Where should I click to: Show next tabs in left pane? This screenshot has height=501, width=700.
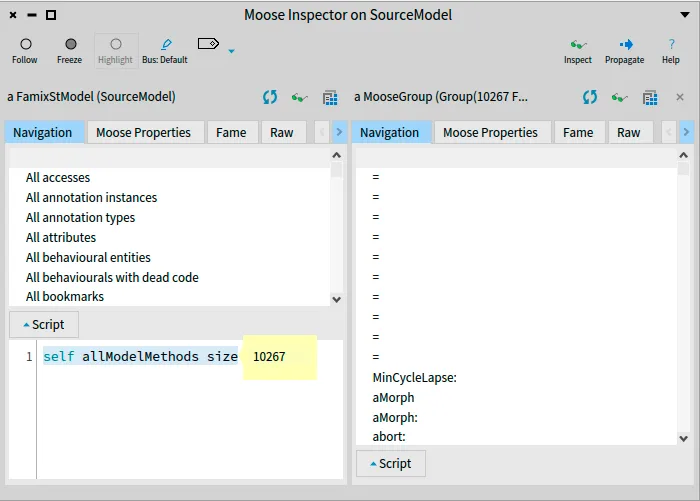339,132
